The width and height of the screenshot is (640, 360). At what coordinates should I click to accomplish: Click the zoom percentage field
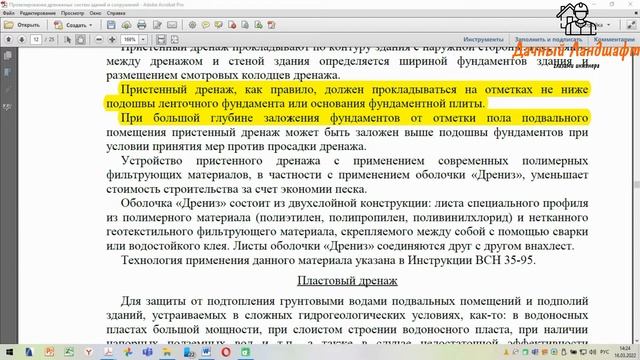coord(130,40)
